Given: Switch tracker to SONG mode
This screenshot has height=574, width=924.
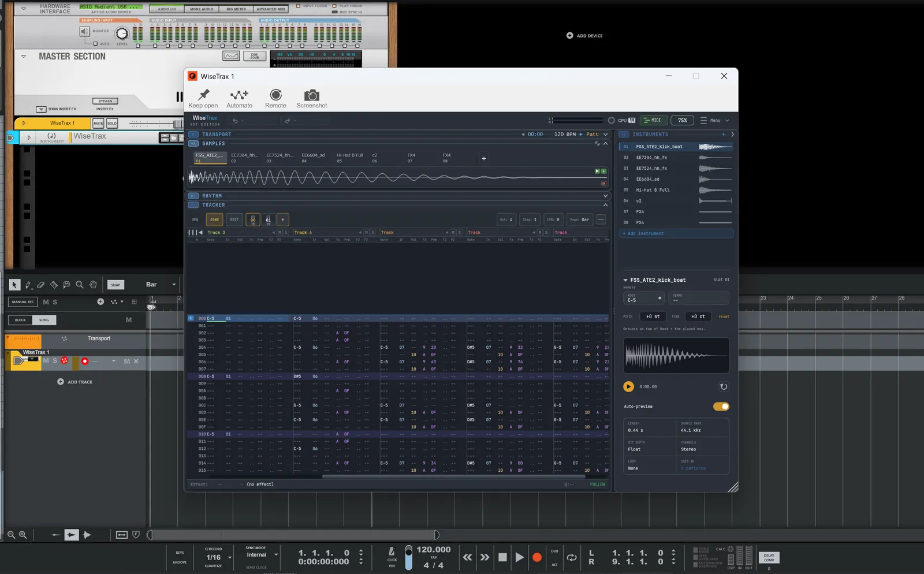Looking at the screenshot, I should (214, 219).
